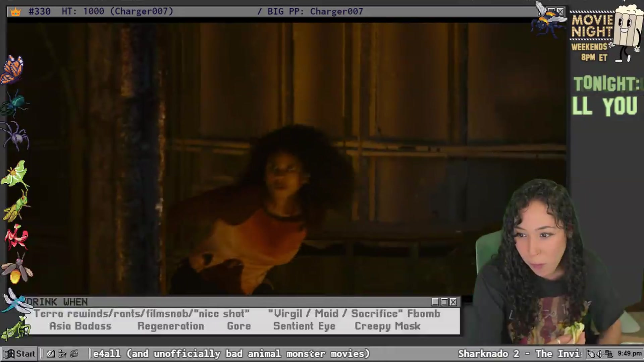The width and height of the screenshot is (644, 362).
Task: Click the first quick launch icon beside Start
Action: coord(51,354)
